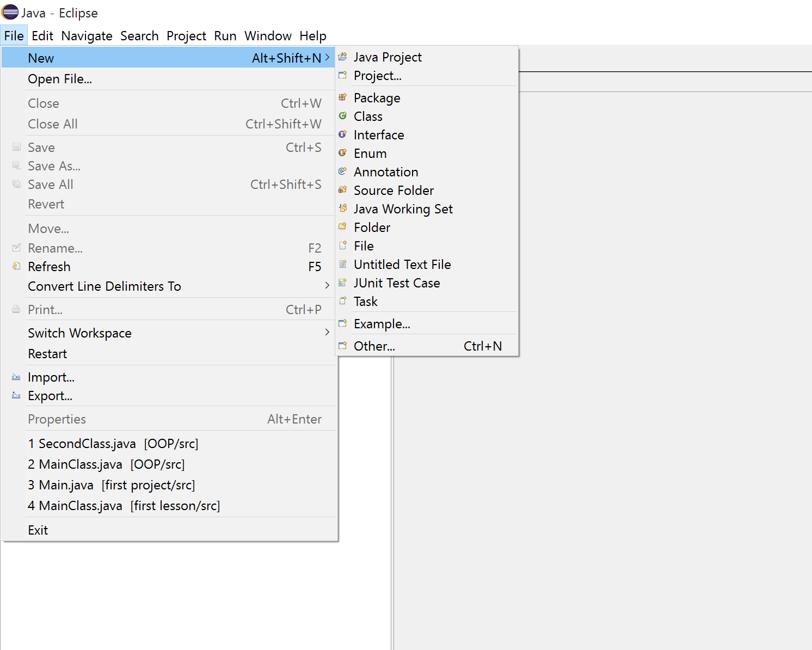Open Import... via its icon
Viewport: 812px width, 650px height.
[16, 377]
